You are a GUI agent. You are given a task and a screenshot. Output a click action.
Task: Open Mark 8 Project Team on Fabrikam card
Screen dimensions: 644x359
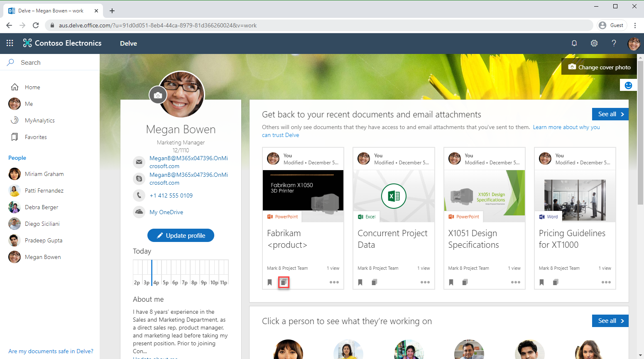pos(287,268)
